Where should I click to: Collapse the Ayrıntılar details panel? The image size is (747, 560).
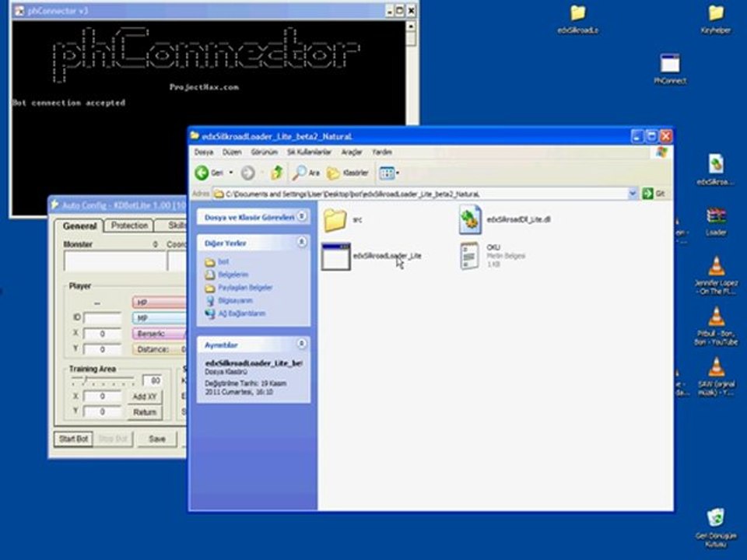coord(302,344)
